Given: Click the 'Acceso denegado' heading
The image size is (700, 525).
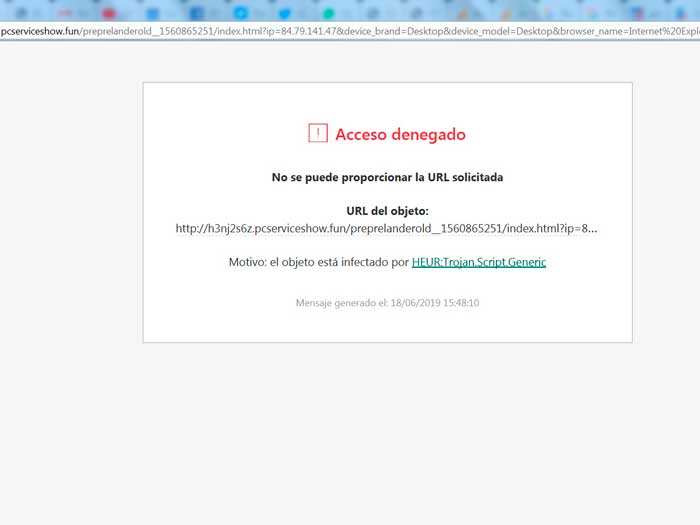Looking at the screenshot, I should (400, 134).
